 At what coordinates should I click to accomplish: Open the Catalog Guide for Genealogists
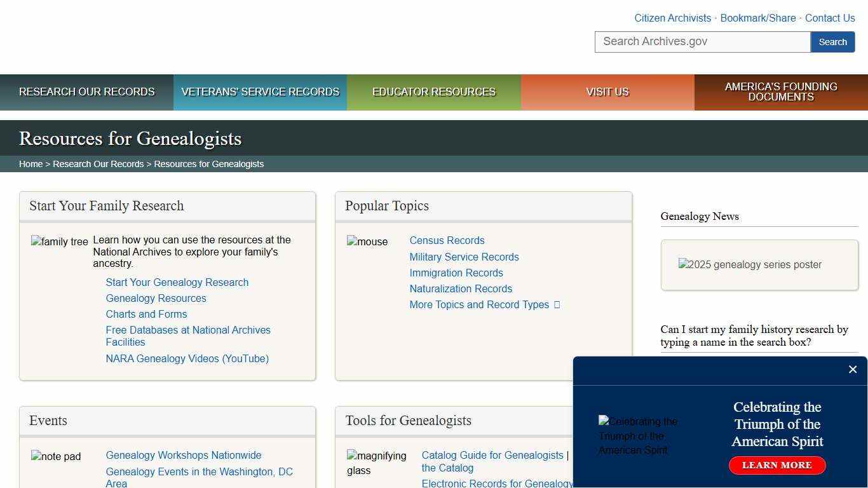pyautogui.click(x=492, y=455)
